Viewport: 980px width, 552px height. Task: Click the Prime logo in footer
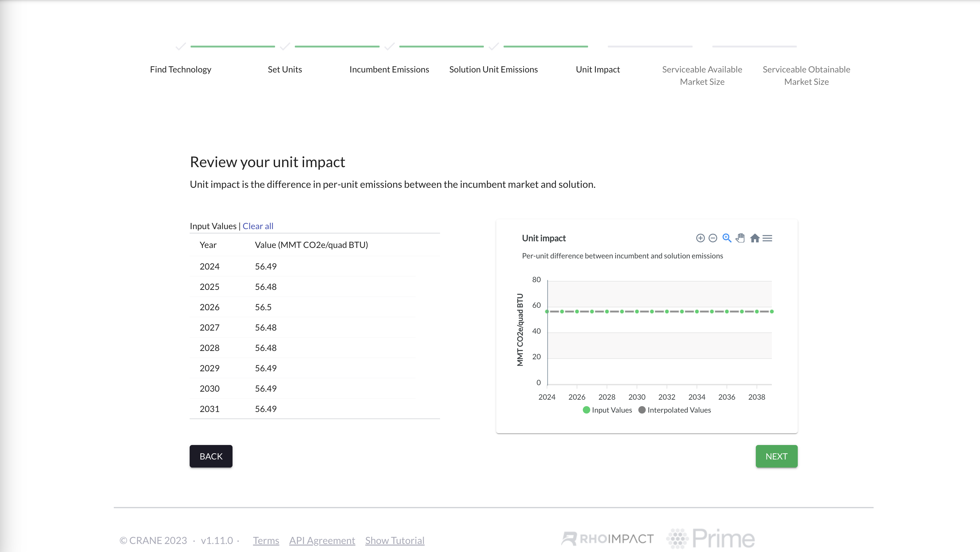click(711, 539)
